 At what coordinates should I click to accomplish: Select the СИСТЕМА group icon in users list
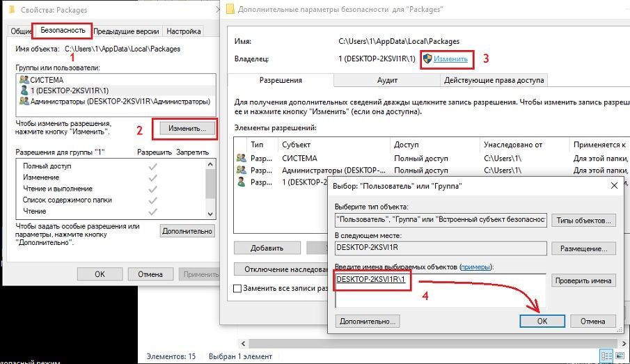(25, 80)
